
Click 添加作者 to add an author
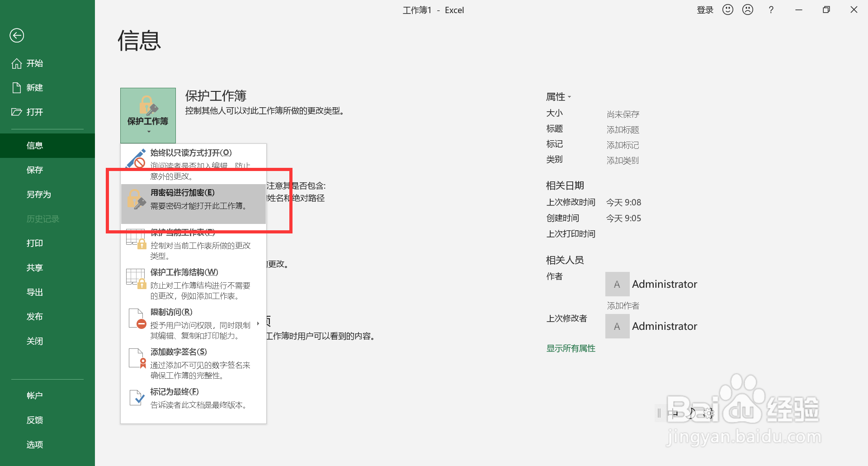623,305
